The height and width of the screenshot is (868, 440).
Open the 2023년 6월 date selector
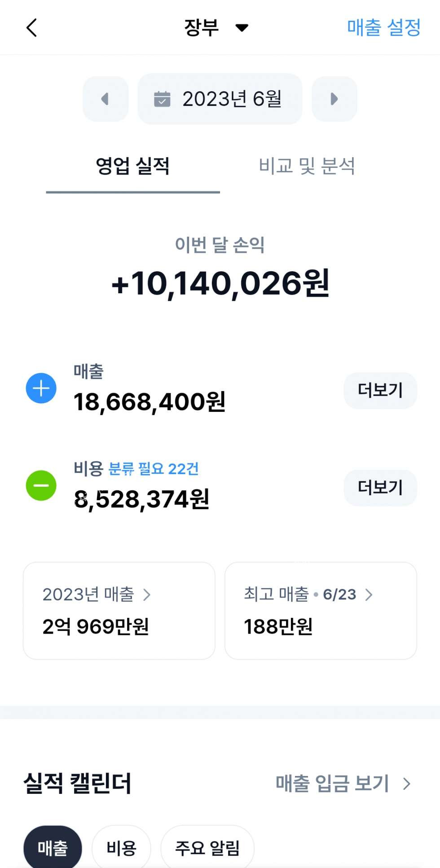(220, 99)
